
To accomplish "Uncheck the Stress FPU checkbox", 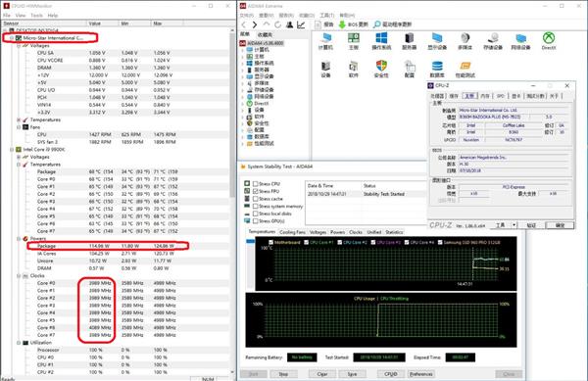I will click(x=256, y=191).
